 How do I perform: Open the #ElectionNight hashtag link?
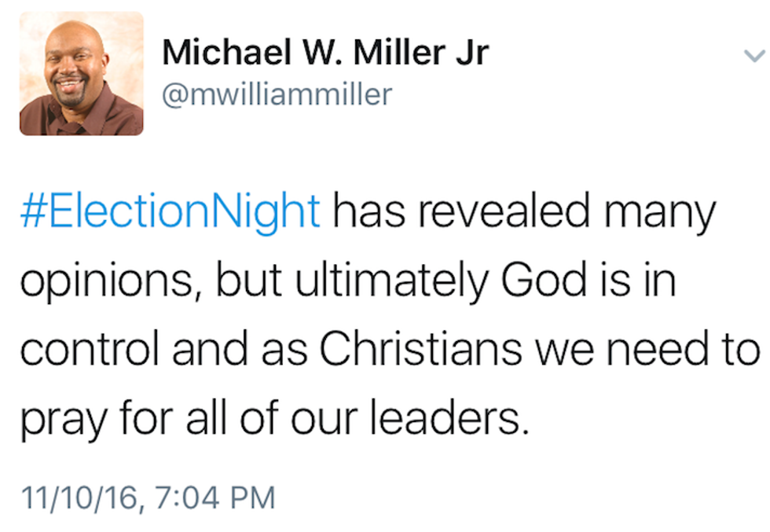pyautogui.click(x=169, y=212)
